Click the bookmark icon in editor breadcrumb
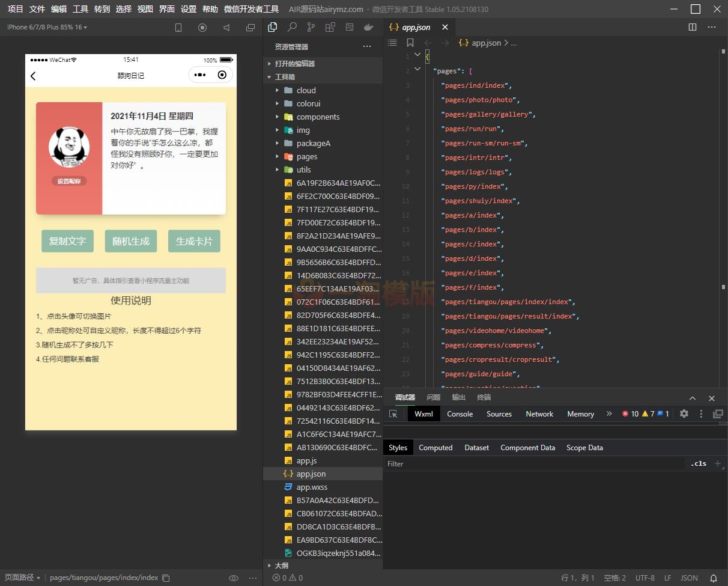The width and height of the screenshot is (728, 586). pyautogui.click(x=410, y=43)
